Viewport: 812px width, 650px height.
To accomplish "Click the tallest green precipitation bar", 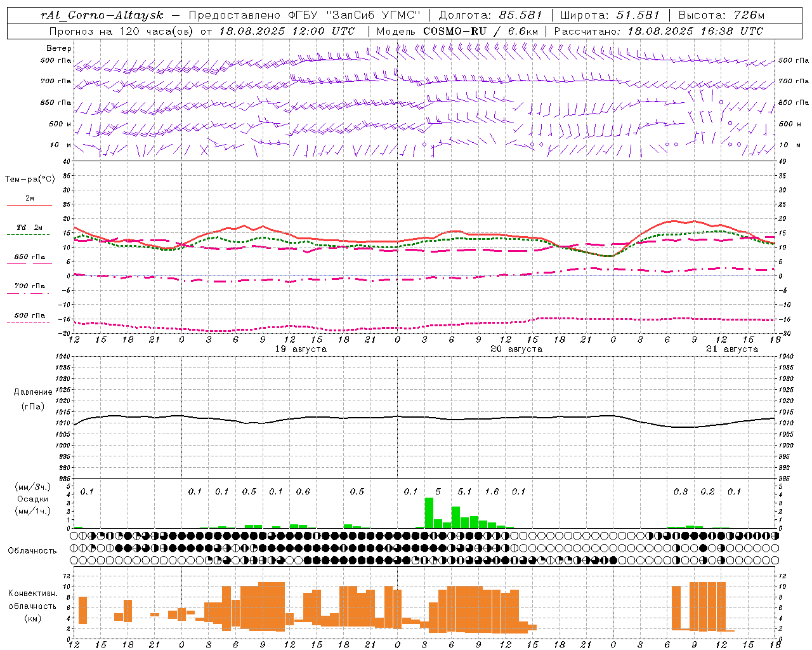I will 429,513.
